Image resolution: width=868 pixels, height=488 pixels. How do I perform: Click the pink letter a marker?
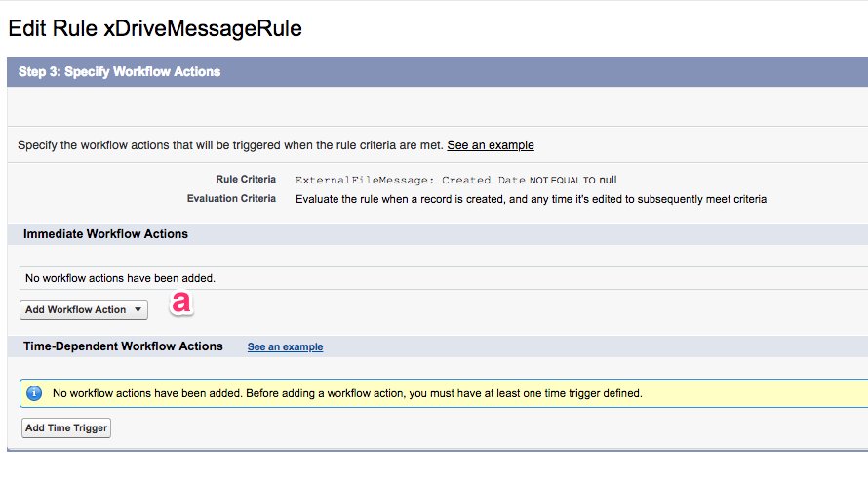(x=181, y=304)
